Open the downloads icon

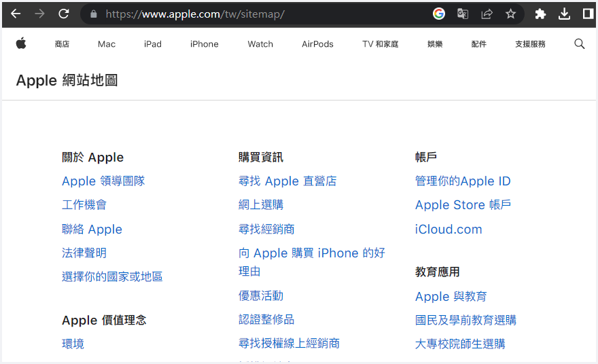tap(565, 14)
